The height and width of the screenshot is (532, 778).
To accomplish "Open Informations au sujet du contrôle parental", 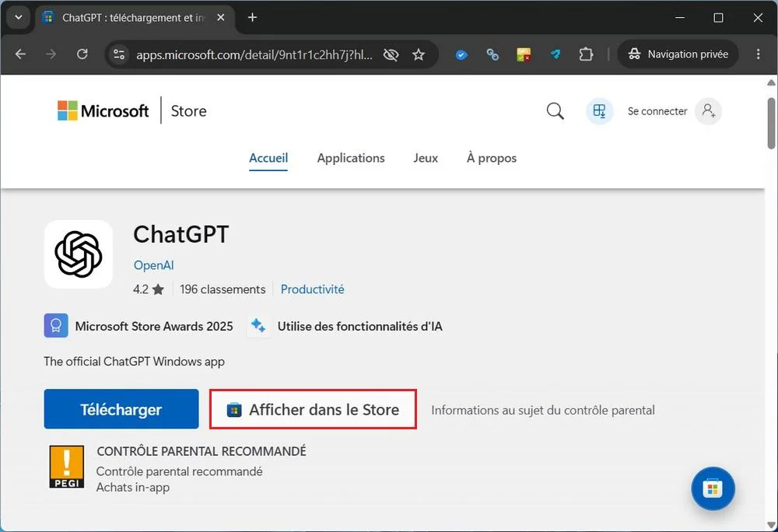I will click(x=543, y=410).
